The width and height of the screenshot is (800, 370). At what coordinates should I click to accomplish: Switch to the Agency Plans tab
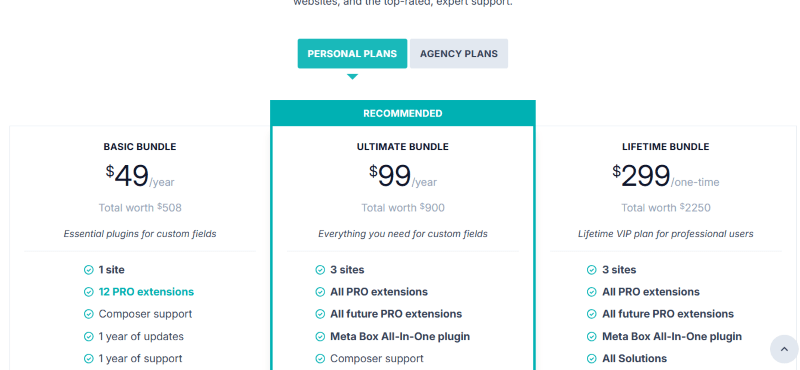click(x=459, y=54)
